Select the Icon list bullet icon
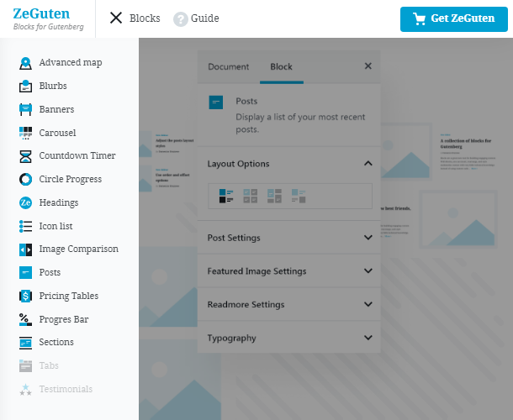This screenshot has width=513, height=420. pyautogui.click(x=25, y=226)
